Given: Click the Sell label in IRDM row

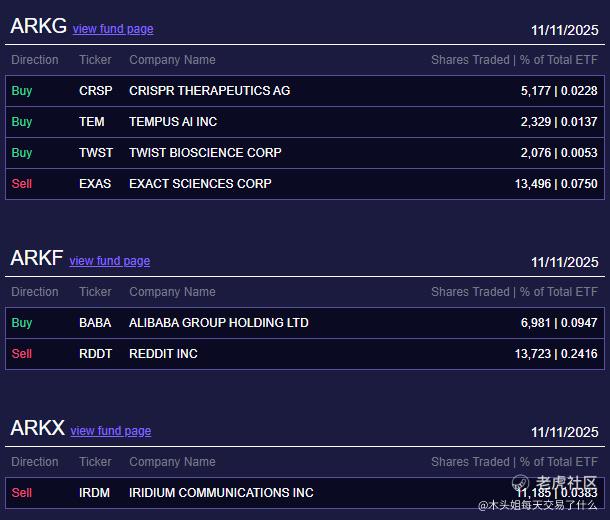Looking at the screenshot, I should 22,493.
